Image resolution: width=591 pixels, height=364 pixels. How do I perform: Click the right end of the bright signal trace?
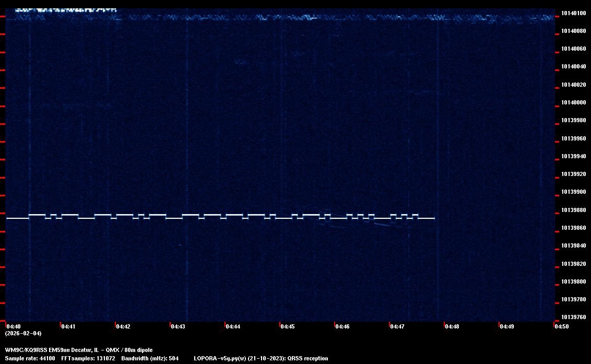pos(433,218)
